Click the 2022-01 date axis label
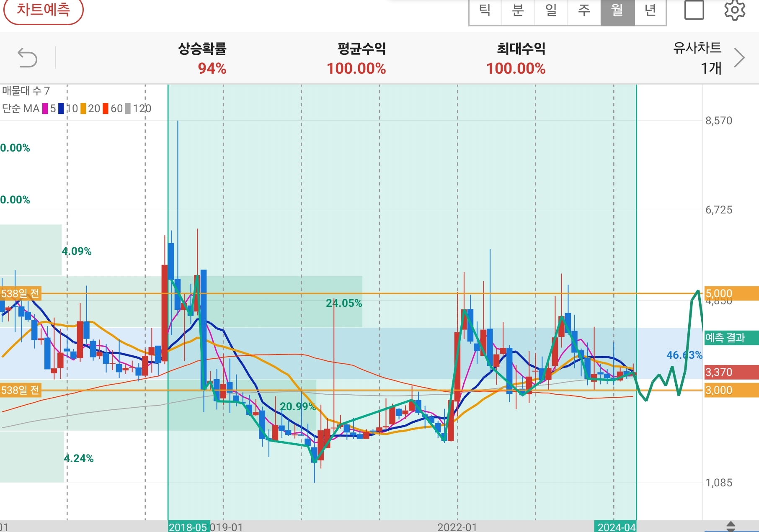 457,527
